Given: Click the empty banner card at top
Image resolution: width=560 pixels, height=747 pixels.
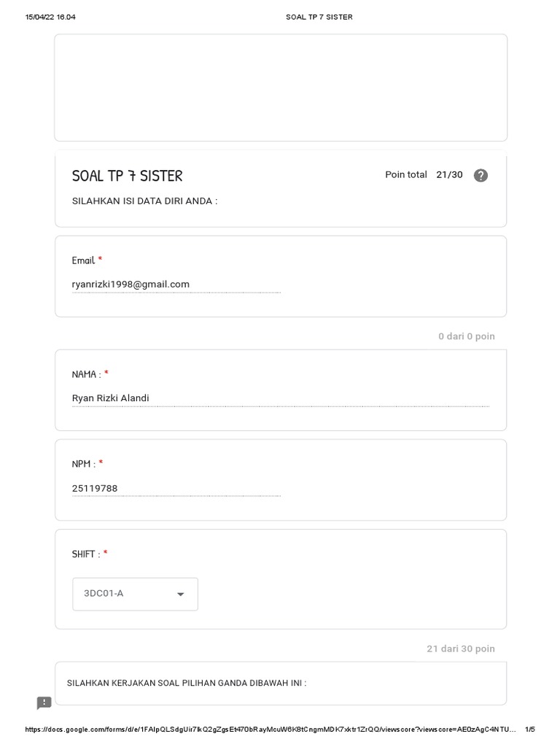Looking at the screenshot, I should [x=281, y=88].
